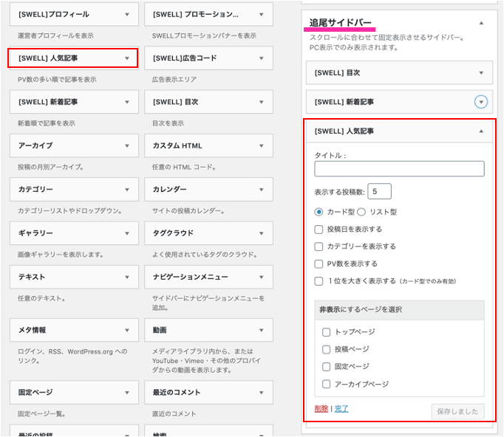Expand the [SWELL]広告コード widget arrow
The height and width of the screenshot is (437, 504).
coord(262,58)
